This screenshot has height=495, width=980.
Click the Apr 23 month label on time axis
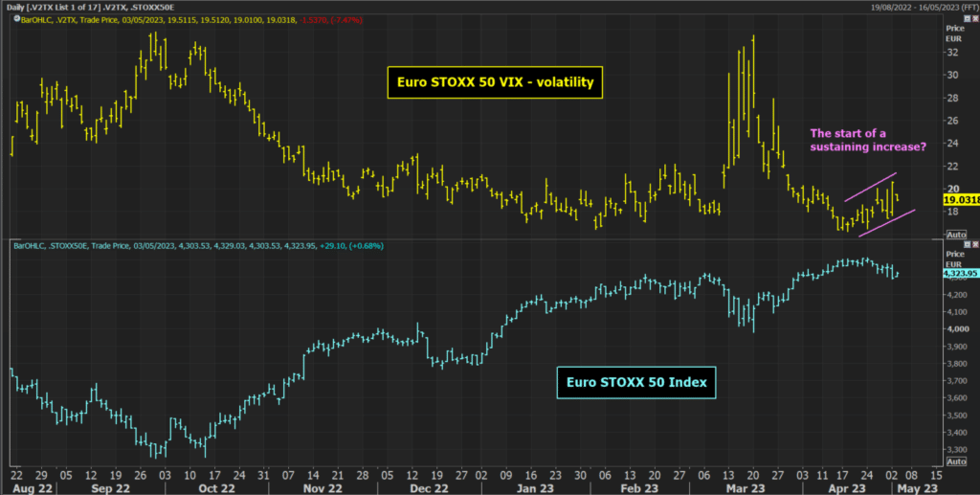847,488
